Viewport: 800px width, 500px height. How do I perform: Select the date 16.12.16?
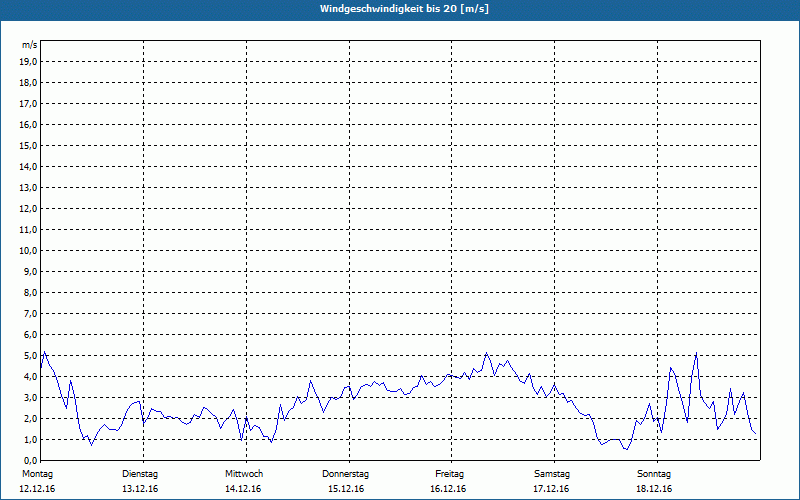click(448, 489)
